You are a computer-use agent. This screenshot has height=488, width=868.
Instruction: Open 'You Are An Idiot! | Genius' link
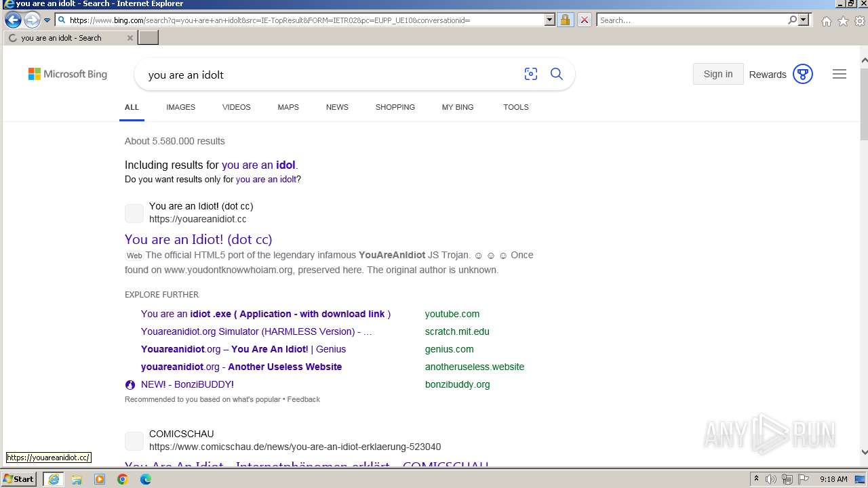click(243, 349)
